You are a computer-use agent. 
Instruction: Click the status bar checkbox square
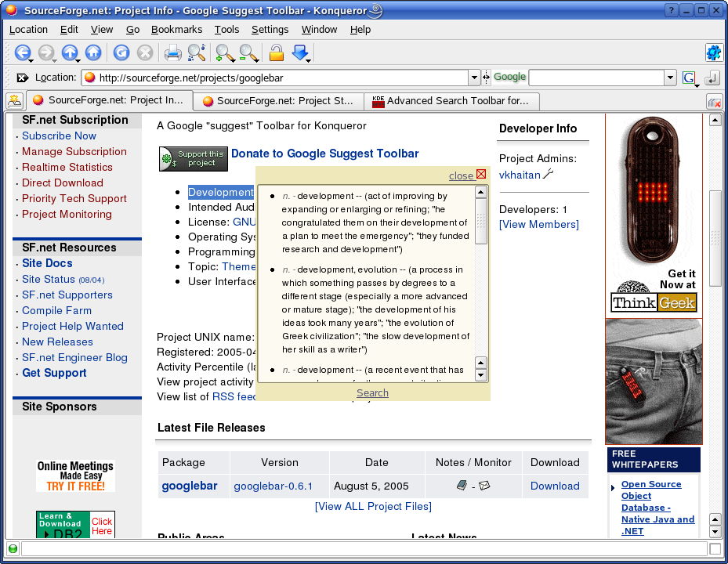point(715,549)
